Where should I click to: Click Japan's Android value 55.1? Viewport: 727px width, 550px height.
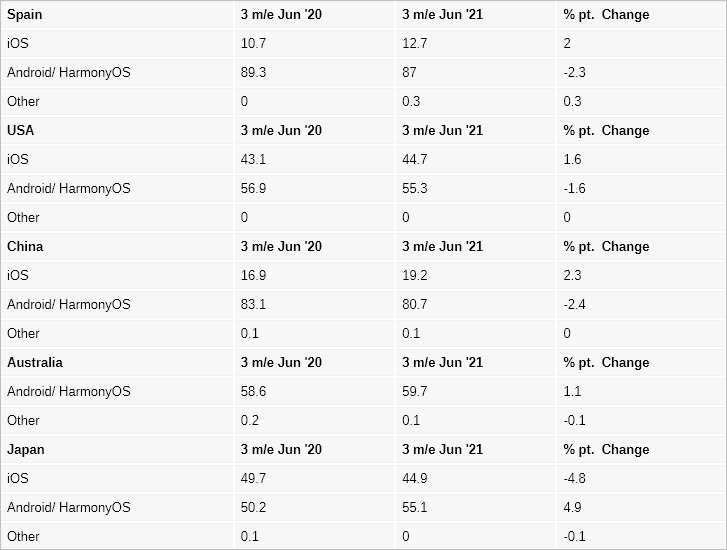point(414,508)
